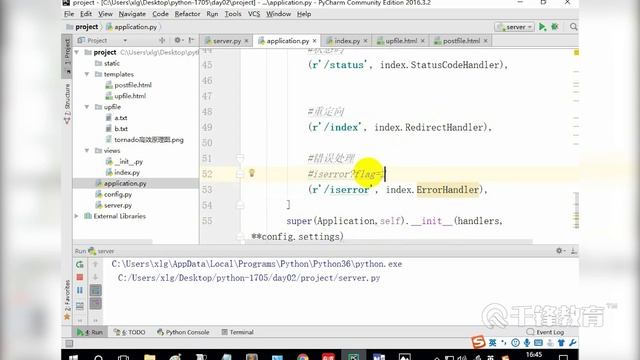Screen dimensions: 640x360
Task: Open Project panel settings gear
Action: (x=178, y=40)
